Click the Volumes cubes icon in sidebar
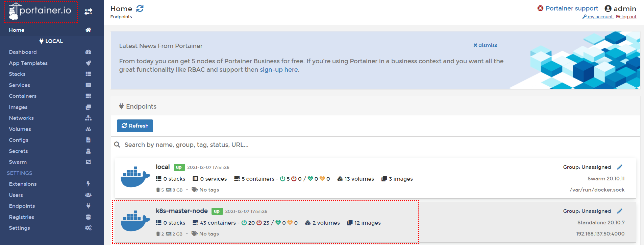 coord(88,129)
